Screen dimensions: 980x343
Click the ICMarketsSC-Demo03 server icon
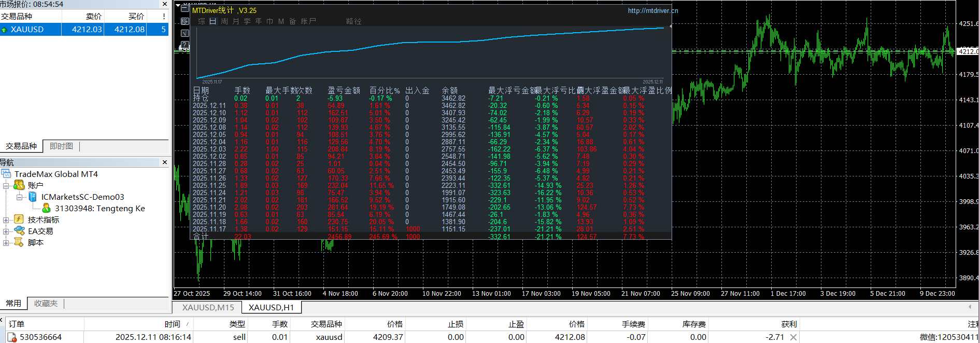click(x=33, y=197)
